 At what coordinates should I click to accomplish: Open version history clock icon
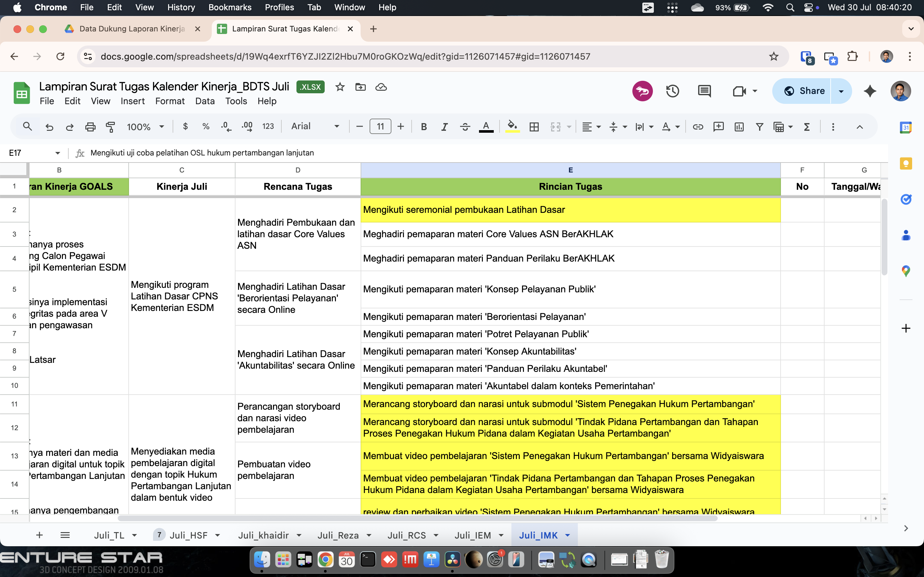click(672, 91)
